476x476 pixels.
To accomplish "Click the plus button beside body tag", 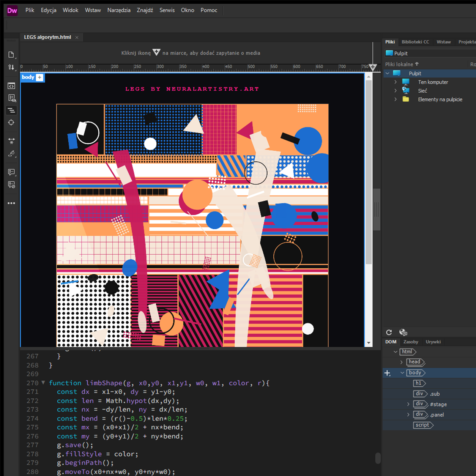I will coord(39,77).
